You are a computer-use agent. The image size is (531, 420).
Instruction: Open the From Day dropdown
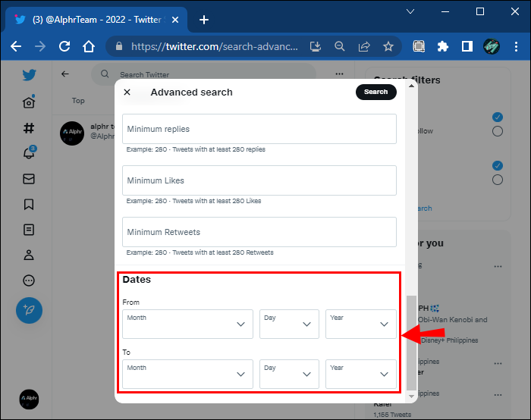pos(289,324)
